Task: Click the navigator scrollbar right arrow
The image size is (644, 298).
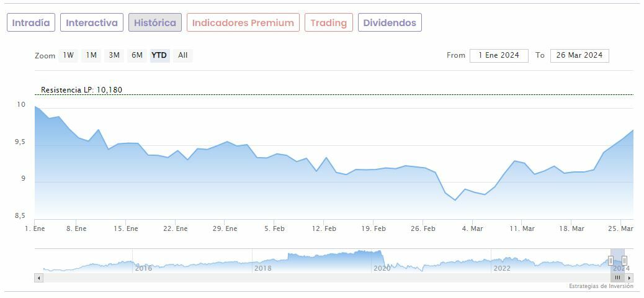Action: [629, 278]
